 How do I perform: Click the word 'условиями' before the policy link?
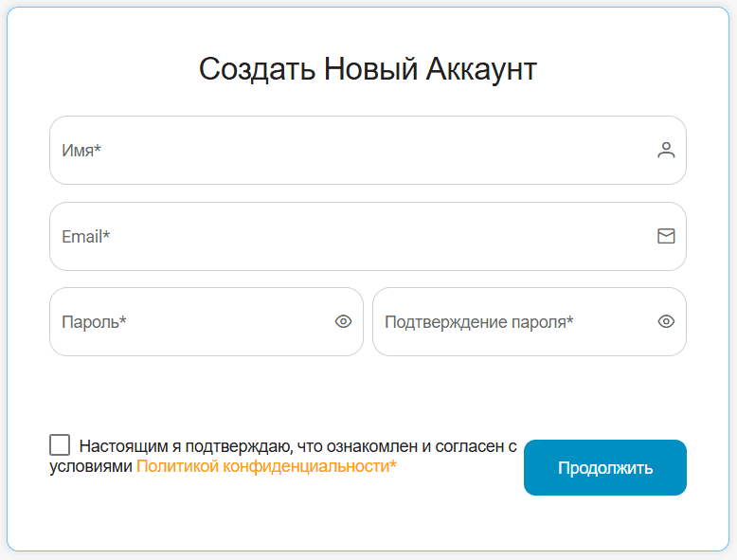coord(90,466)
